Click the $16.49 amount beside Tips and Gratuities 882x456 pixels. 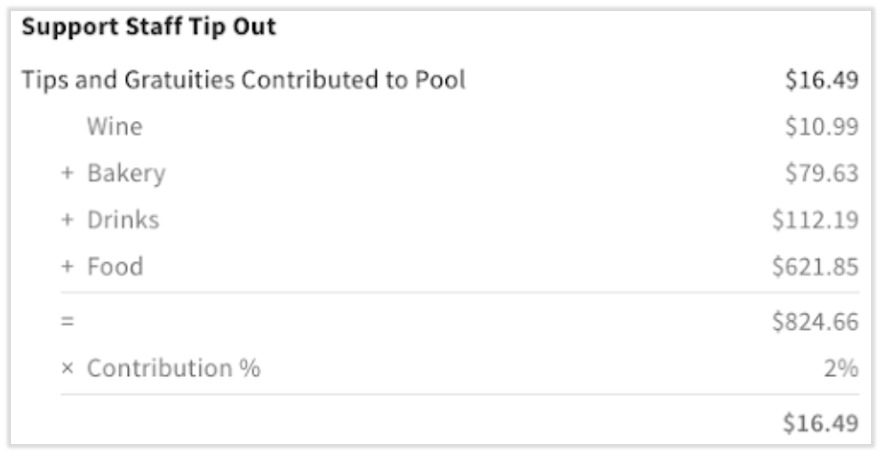point(821,80)
